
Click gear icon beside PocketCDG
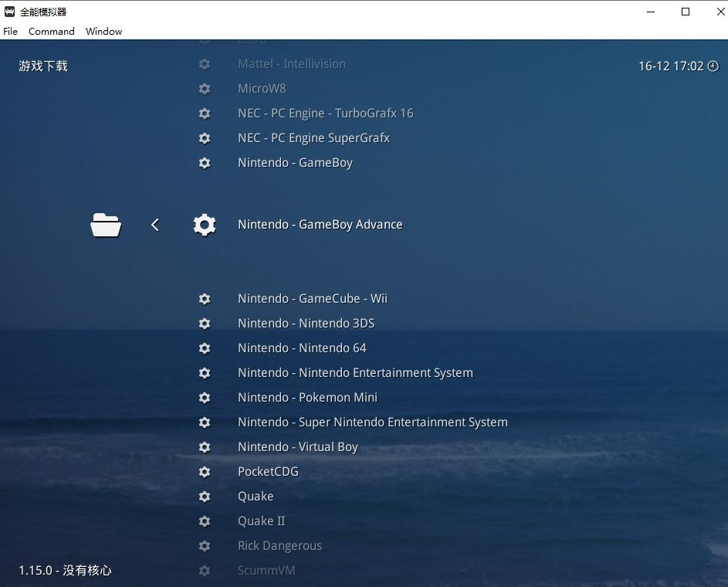tap(205, 472)
